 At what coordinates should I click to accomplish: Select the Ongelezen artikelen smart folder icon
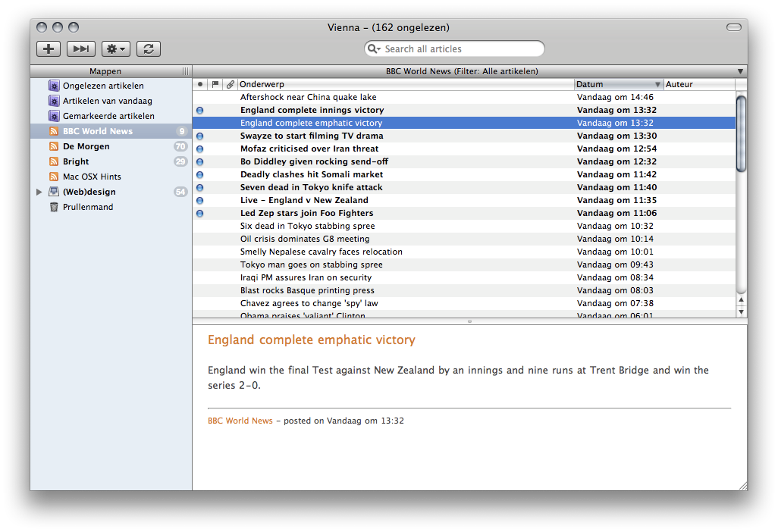point(54,86)
